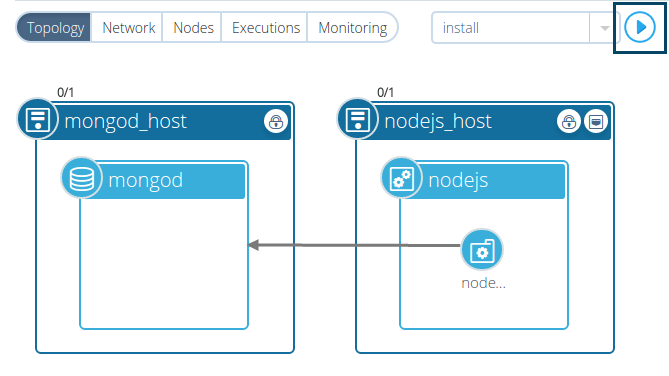Click the mongod_host node title
The width and height of the screenshot is (669, 376).
pyautogui.click(x=125, y=122)
